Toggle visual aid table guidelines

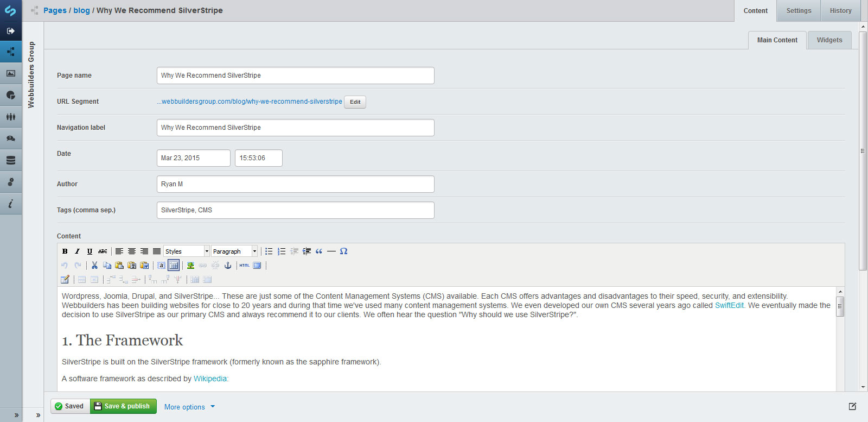174,265
